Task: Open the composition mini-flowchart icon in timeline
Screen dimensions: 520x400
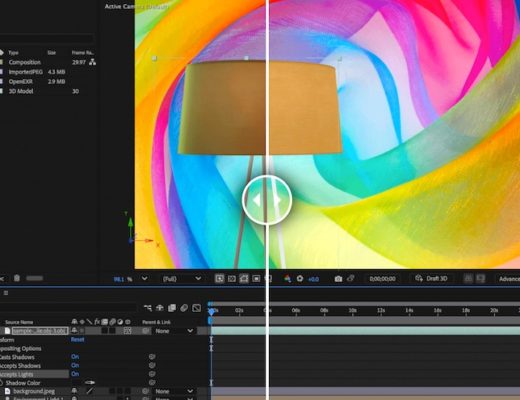Action: (148, 308)
